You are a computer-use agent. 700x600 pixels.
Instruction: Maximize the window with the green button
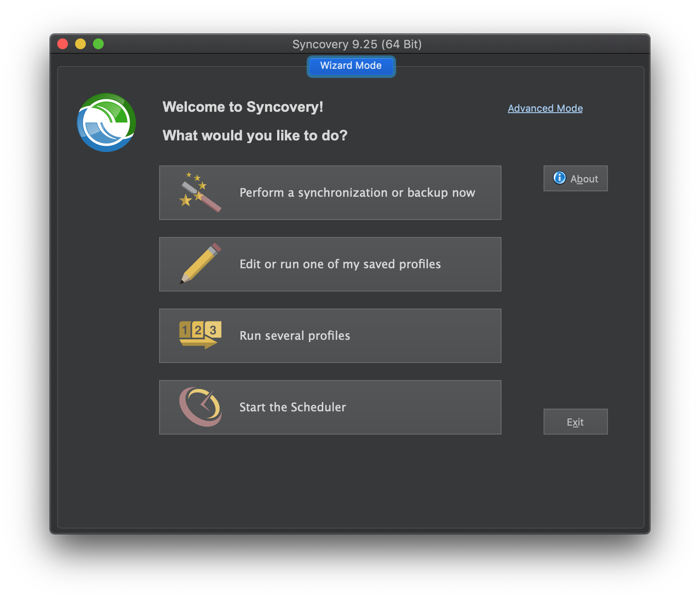pos(98,44)
